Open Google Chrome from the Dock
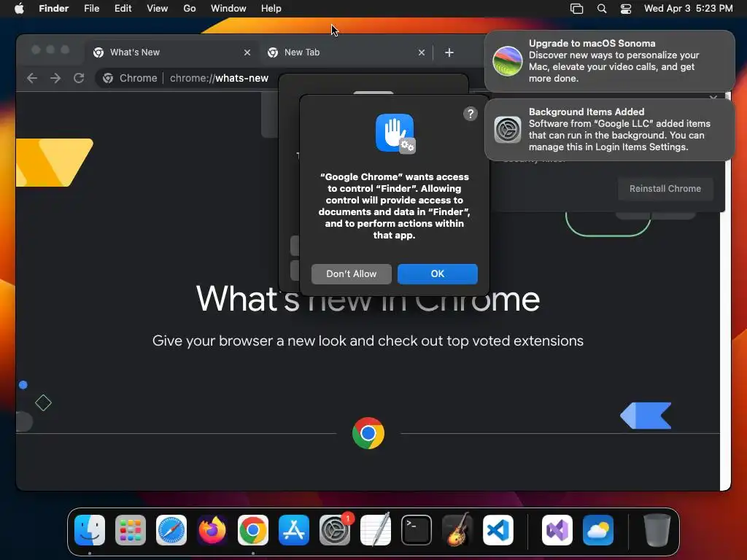This screenshot has width=747, height=560. tap(253, 530)
